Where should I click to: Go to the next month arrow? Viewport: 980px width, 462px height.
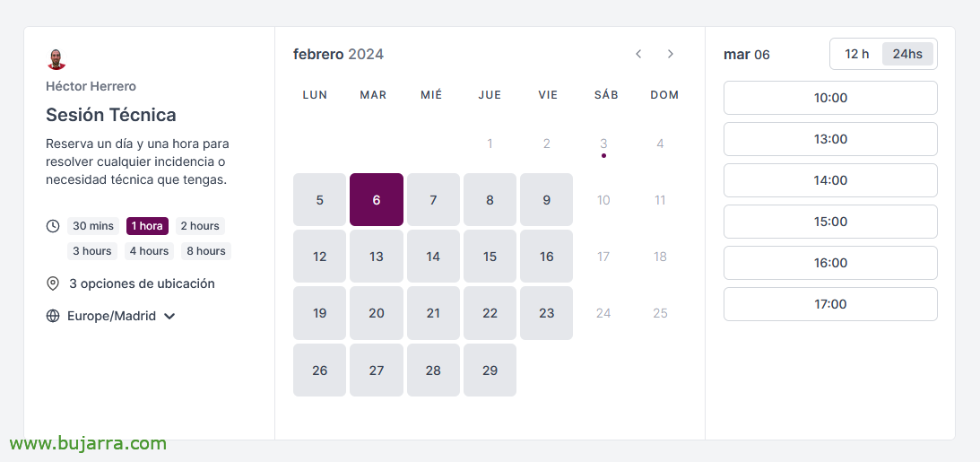(x=671, y=54)
